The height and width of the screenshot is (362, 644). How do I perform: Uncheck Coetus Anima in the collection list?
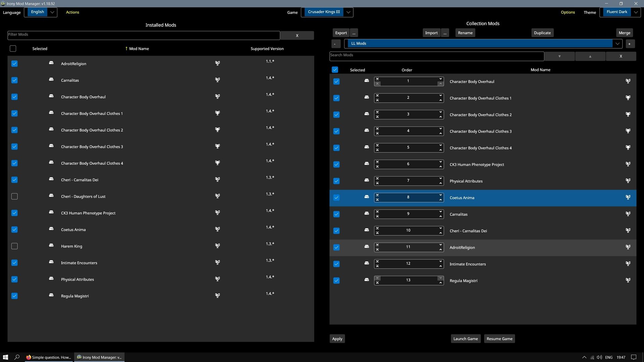tap(336, 198)
